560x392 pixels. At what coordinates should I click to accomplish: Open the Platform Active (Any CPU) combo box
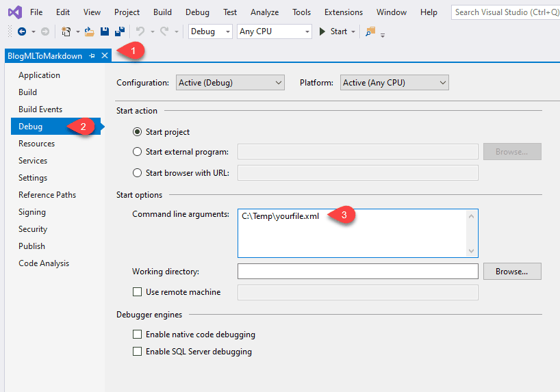(x=394, y=83)
